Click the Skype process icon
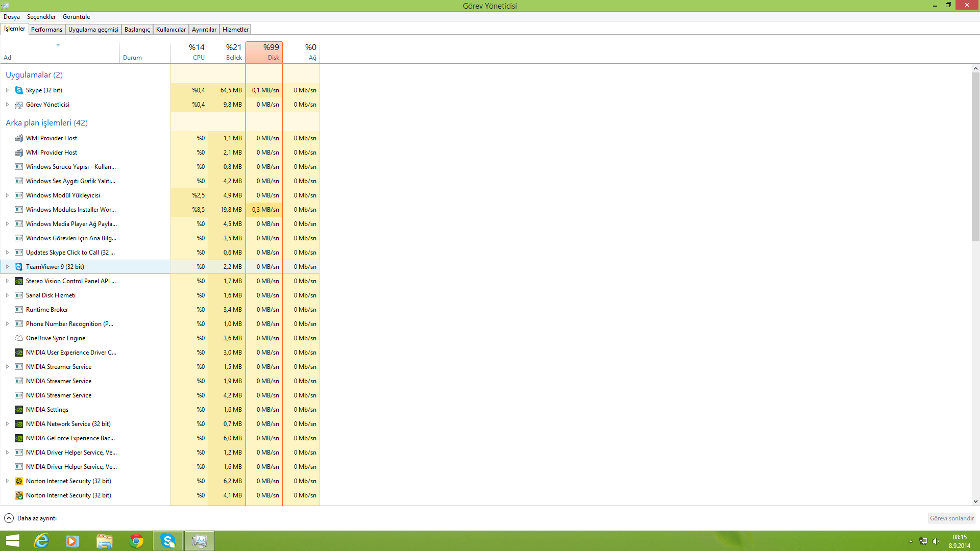Viewport: 980px width, 551px height. tap(19, 90)
